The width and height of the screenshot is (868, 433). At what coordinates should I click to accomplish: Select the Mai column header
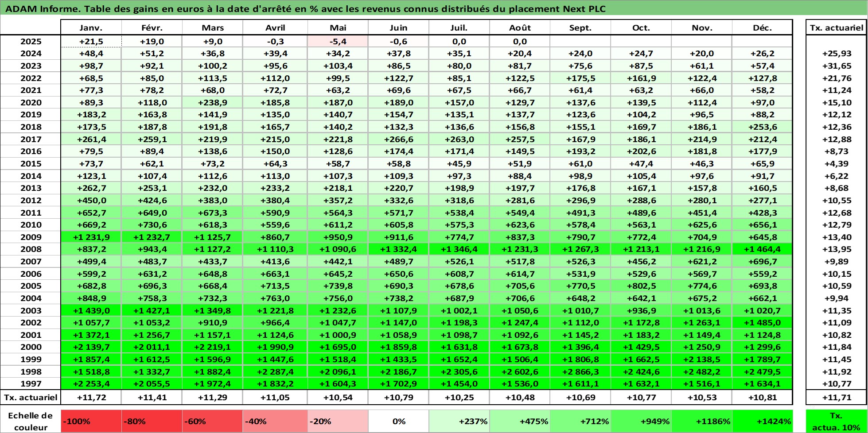(x=338, y=27)
